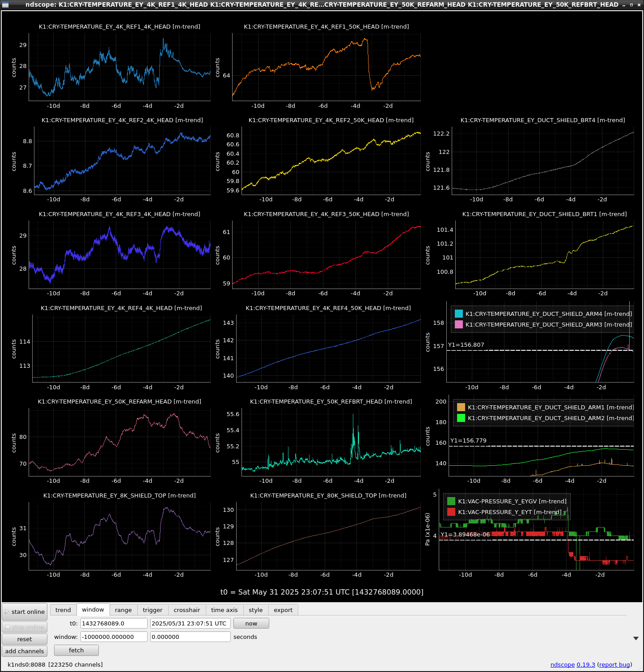Click the EY_50K_REFARM_HEAD plot title

(119, 402)
